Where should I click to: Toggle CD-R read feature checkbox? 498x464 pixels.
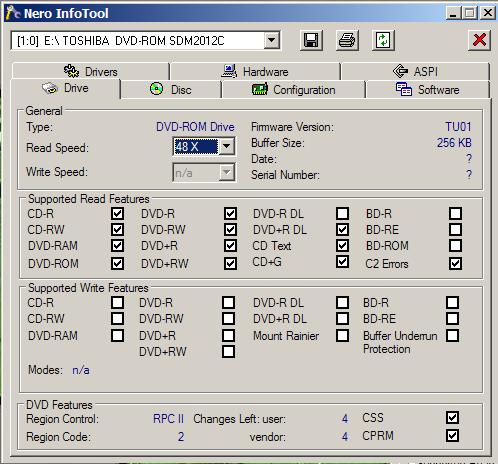[x=117, y=213]
